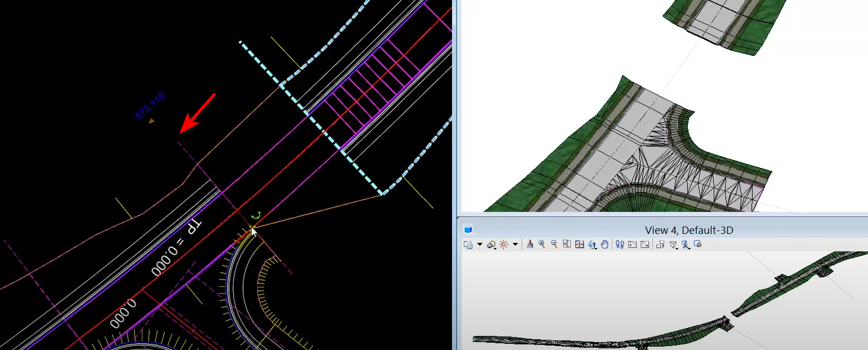Open the Display Style dropdown

[x=490, y=245]
